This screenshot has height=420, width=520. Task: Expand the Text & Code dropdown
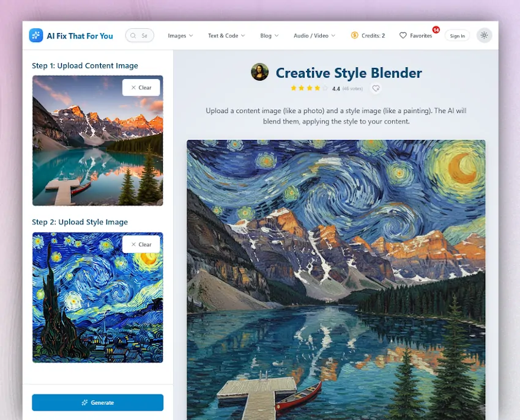pos(226,35)
